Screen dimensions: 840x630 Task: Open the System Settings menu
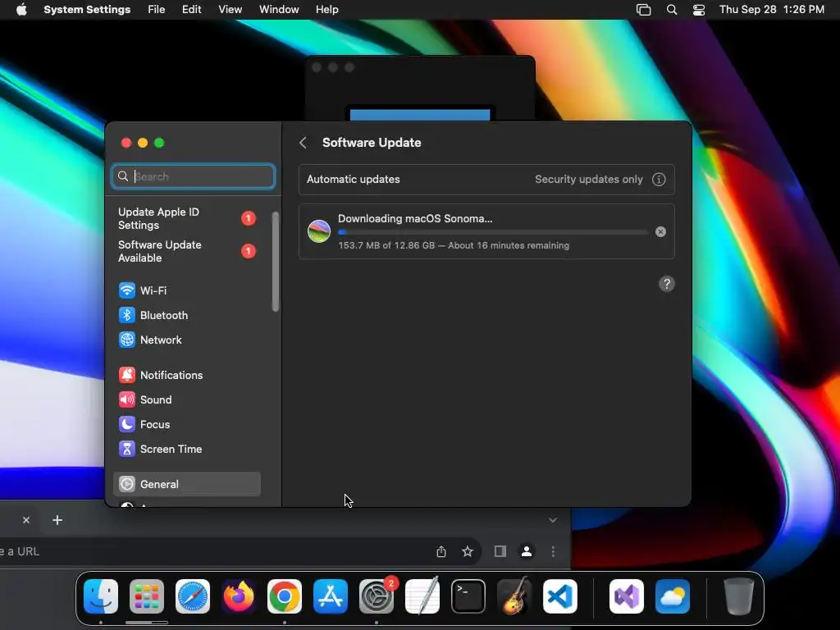coord(87,10)
